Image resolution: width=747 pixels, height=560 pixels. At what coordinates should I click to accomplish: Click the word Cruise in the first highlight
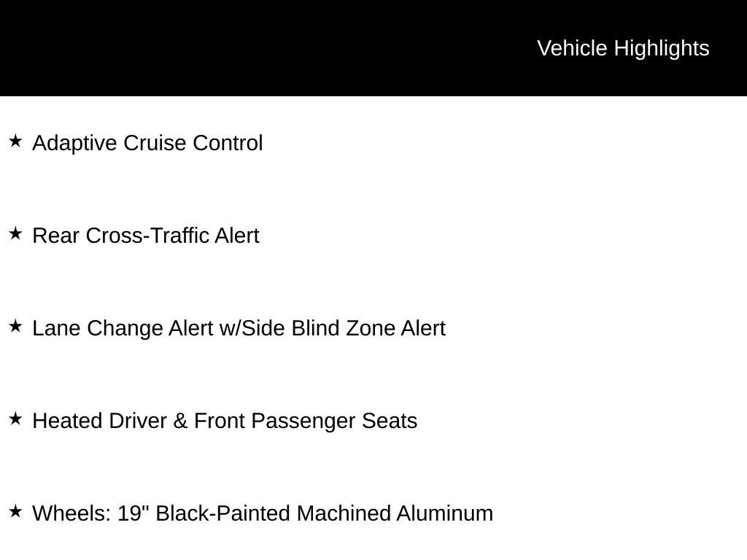155,143
